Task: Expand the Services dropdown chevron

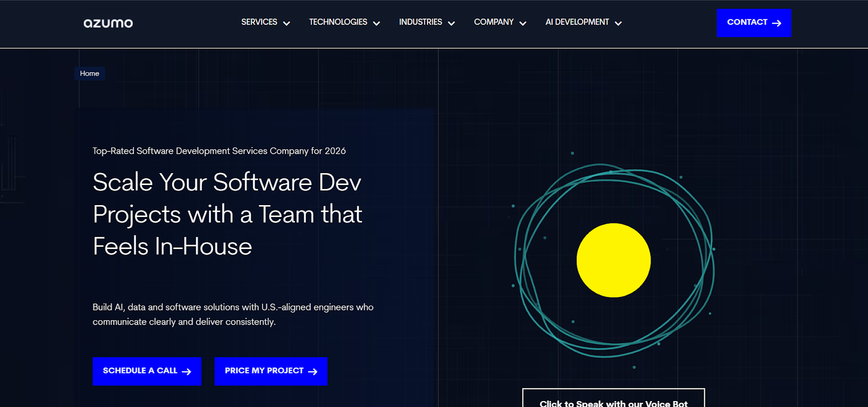Action: tap(286, 23)
